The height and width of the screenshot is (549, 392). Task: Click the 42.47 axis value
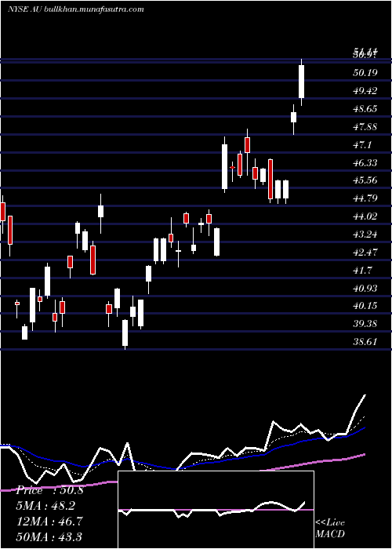coord(365,253)
